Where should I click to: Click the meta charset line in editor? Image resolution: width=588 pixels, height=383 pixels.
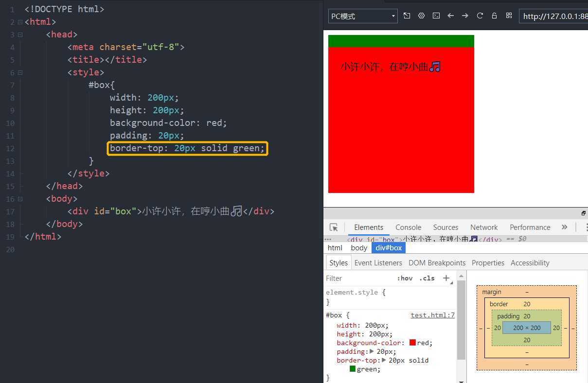click(x=126, y=47)
